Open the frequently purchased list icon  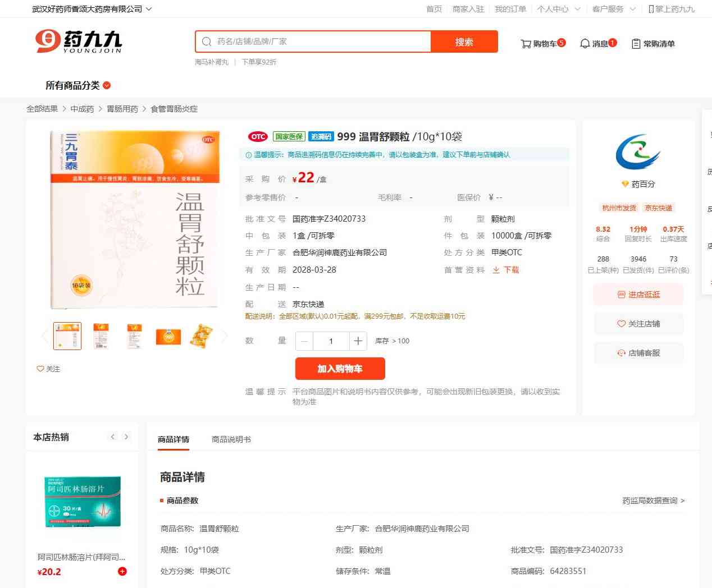tap(636, 44)
